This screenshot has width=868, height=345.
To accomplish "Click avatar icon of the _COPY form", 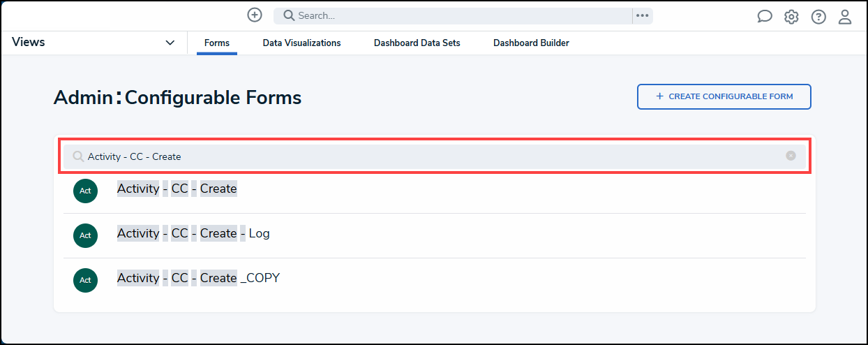I will (85, 280).
